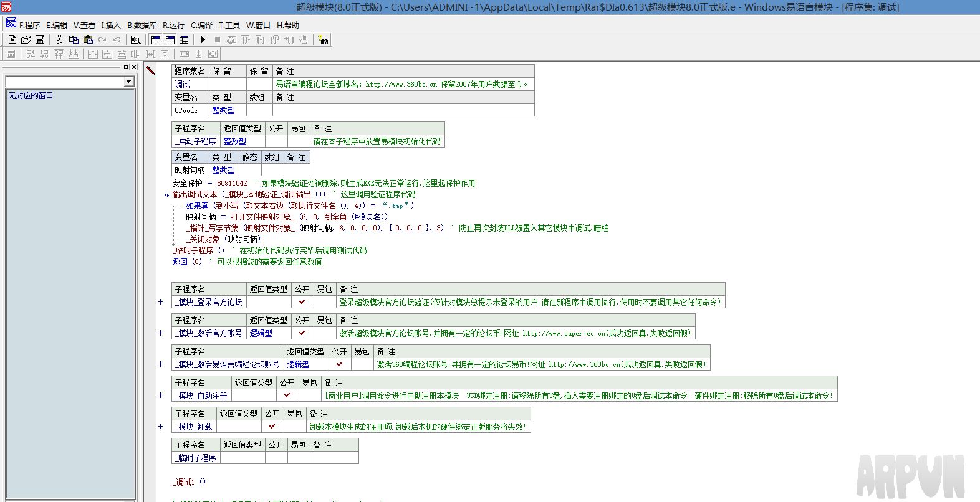Screen dimensions: 980x502
Task: Toggle 公开 checkmark for _模块_卸载
Action: tap(272, 427)
